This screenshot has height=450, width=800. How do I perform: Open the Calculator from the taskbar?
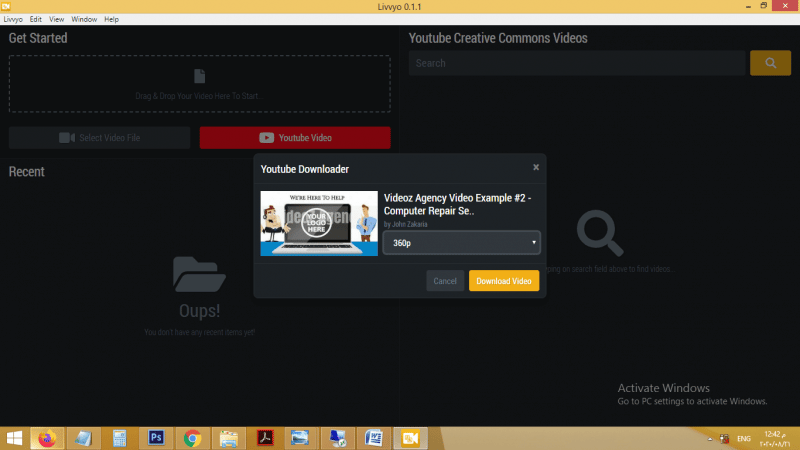point(119,438)
